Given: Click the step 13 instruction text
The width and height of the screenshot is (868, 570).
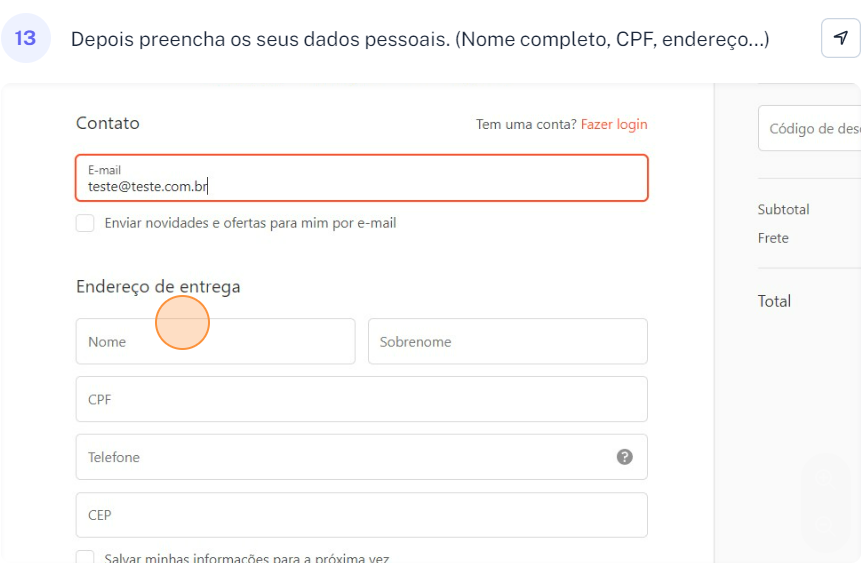Looking at the screenshot, I should coord(420,39).
